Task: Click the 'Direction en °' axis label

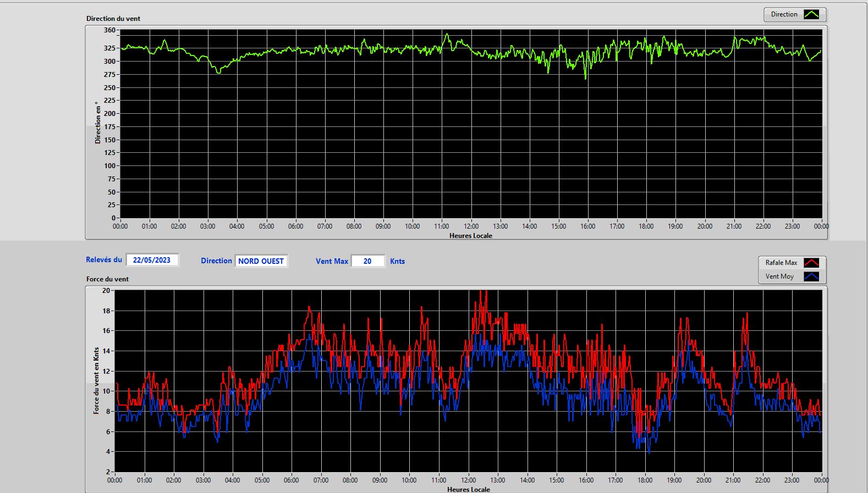Action: point(98,123)
